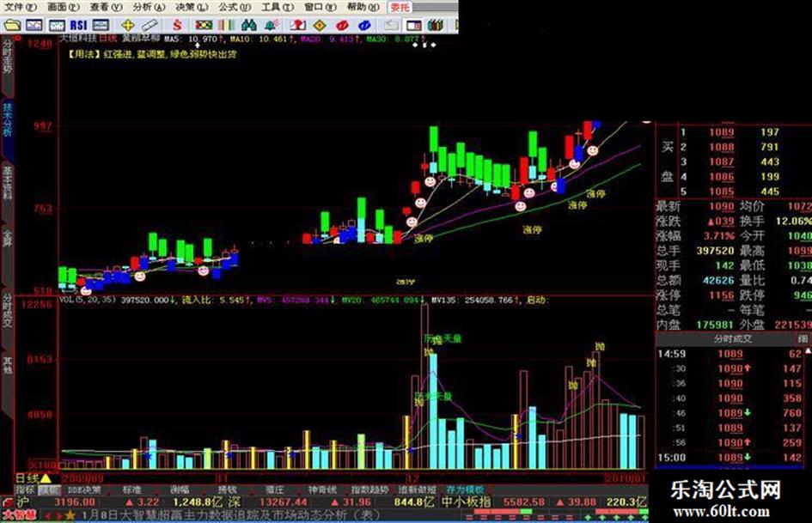Open the 公式 menu
The height and width of the screenshot is (523, 812).
(234, 7)
